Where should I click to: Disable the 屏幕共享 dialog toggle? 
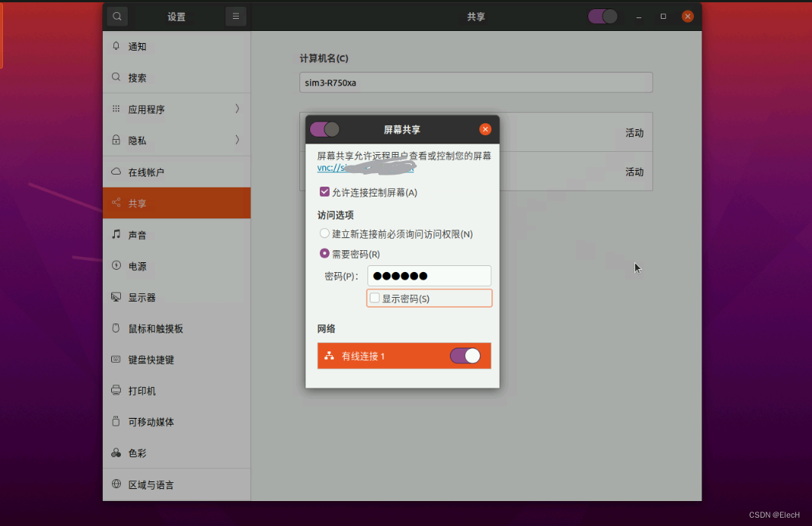point(325,129)
